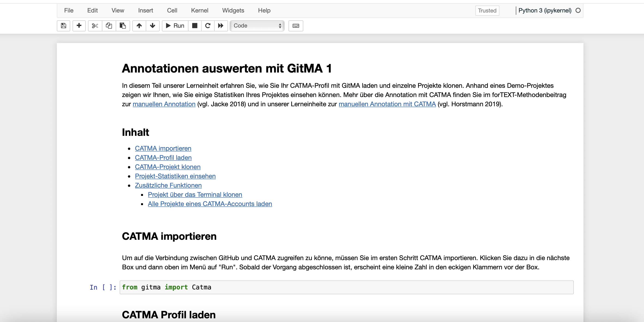Jump to 'CATMA-Projekt klonen' contents link
The width and height of the screenshot is (644, 322).
tap(168, 167)
